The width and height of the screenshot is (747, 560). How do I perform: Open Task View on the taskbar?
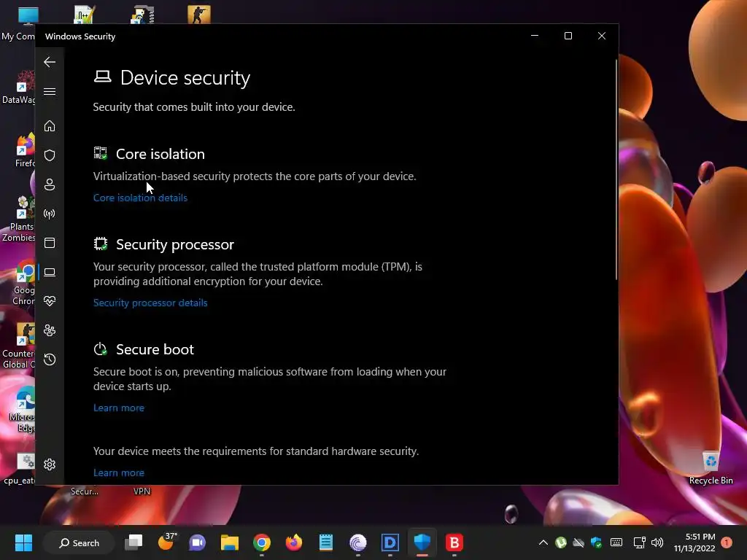click(134, 542)
